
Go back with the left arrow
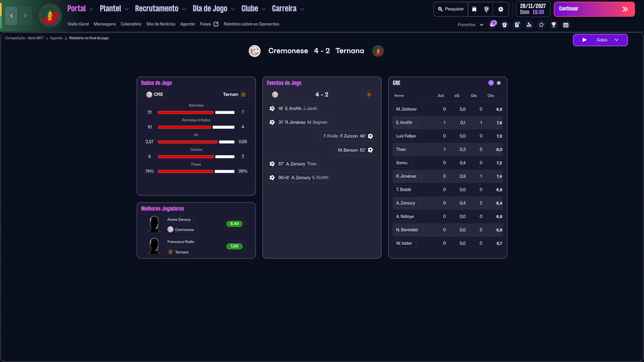pyautogui.click(x=12, y=16)
